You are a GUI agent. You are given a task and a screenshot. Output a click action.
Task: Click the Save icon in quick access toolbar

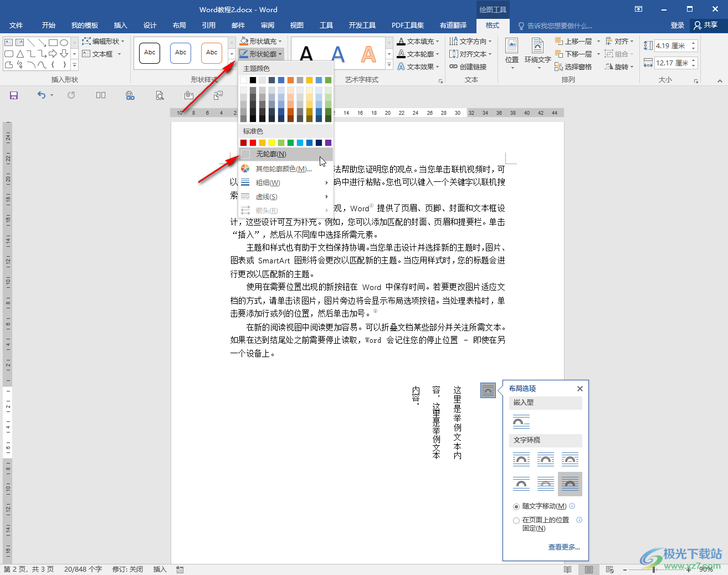tap(14, 95)
